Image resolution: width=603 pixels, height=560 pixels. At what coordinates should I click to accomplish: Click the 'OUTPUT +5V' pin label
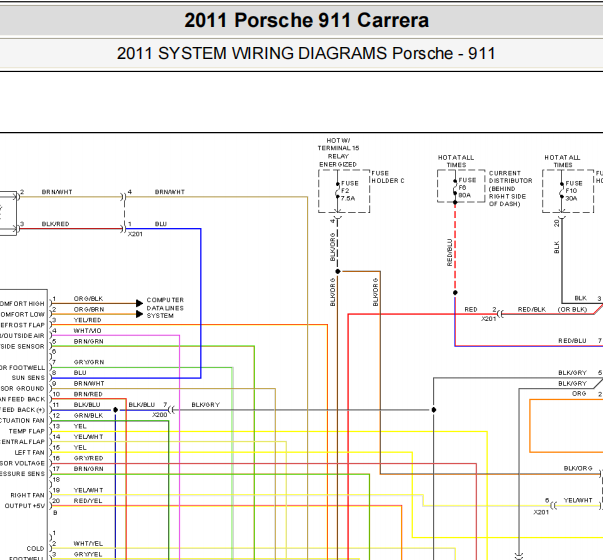(x=25, y=506)
